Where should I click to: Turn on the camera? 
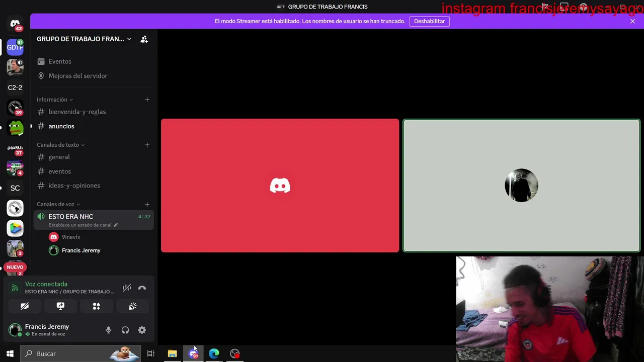pos(25,306)
